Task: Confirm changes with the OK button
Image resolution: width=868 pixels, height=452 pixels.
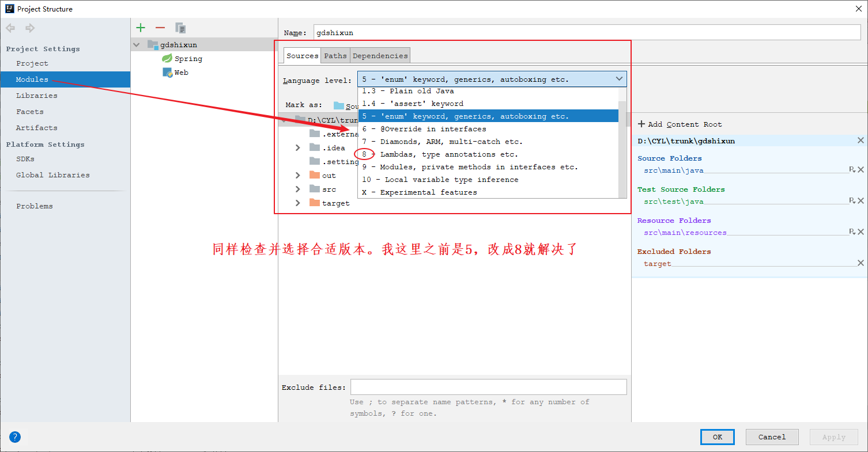Action: click(x=717, y=436)
